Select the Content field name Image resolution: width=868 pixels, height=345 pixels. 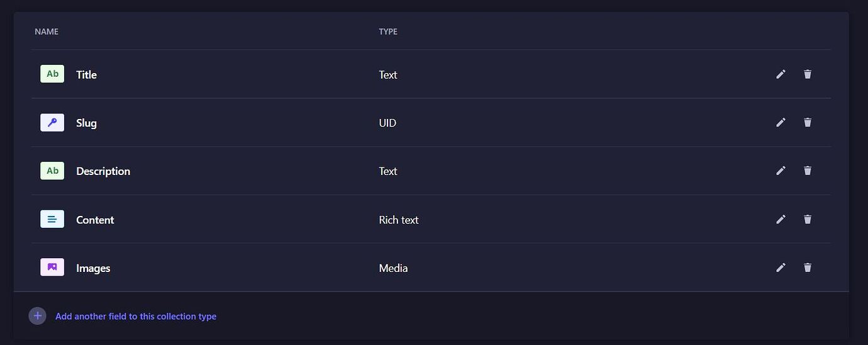[x=95, y=220]
